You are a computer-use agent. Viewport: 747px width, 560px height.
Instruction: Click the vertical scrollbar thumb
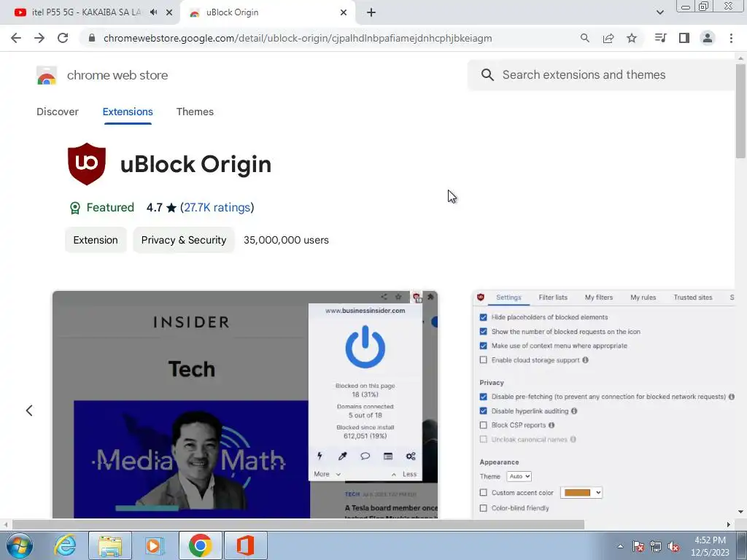pos(740,111)
